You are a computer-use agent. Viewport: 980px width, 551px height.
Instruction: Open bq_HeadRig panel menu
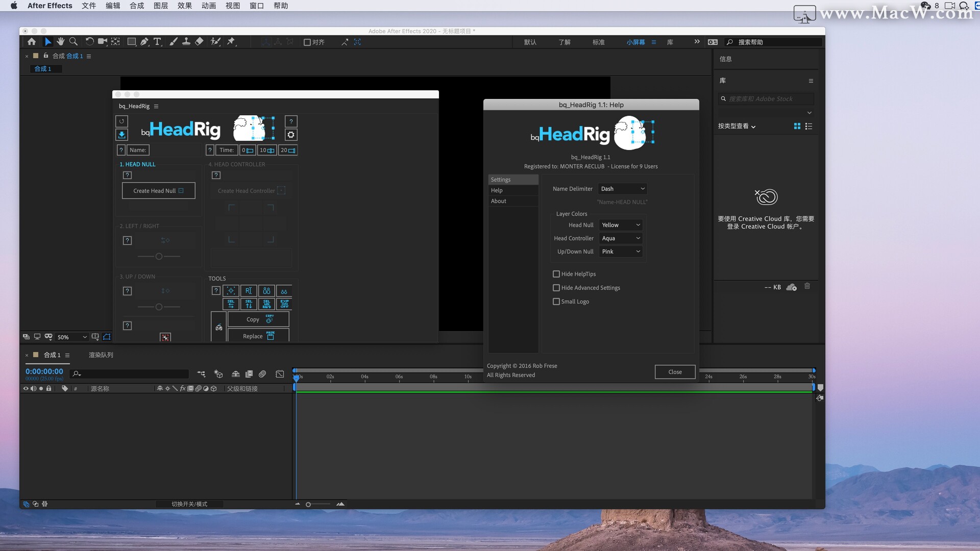[x=156, y=106]
